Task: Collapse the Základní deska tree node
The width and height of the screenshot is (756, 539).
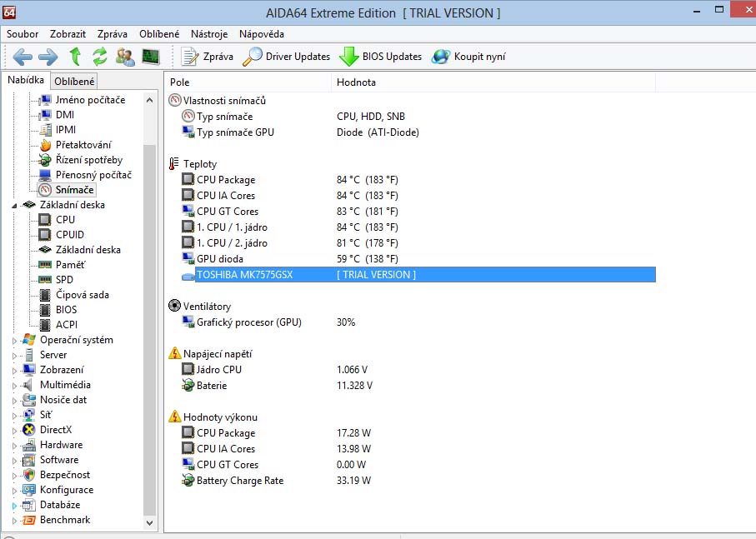Action: [15, 205]
